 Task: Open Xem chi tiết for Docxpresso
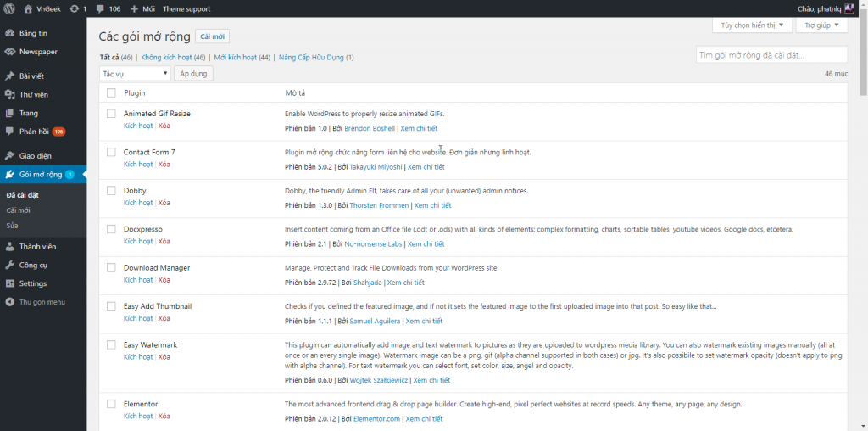click(426, 243)
